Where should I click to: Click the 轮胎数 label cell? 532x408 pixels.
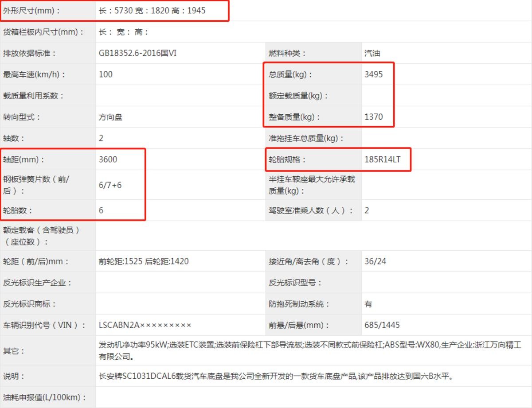18,210
